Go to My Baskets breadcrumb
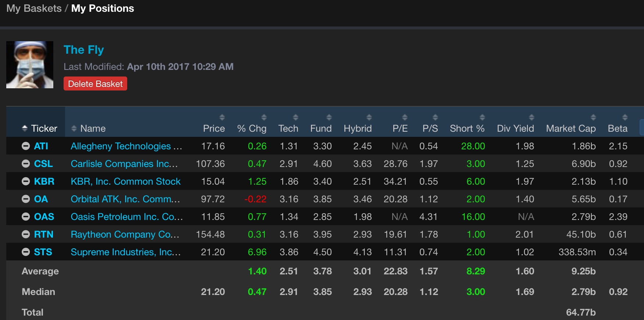644x320 pixels. [34, 8]
